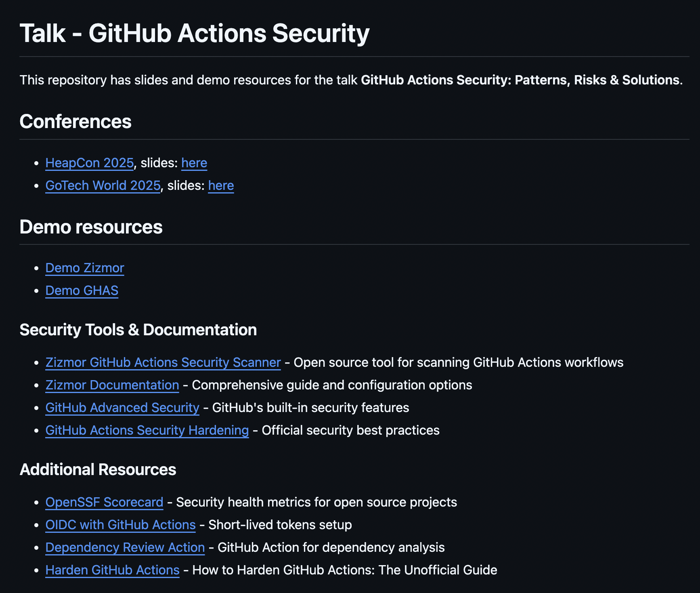Viewport: 700px width, 593px height.
Task: Open the GoTech World 2025 conference link
Action: [103, 185]
